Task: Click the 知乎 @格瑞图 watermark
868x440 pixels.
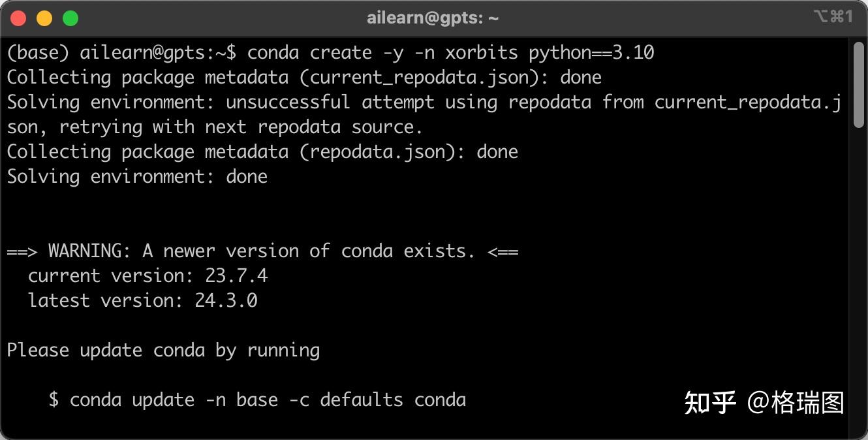Action: 764,403
